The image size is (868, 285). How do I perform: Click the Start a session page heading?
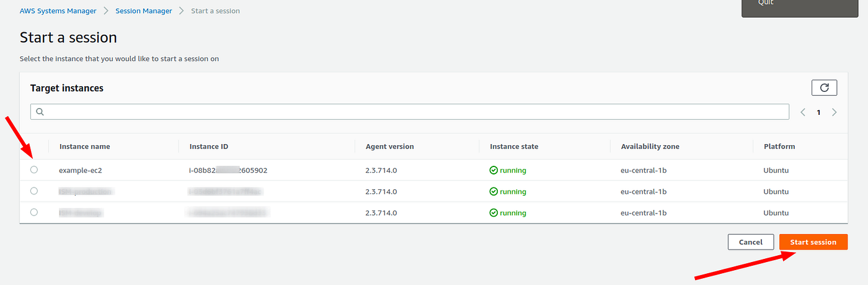(x=68, y=37)
